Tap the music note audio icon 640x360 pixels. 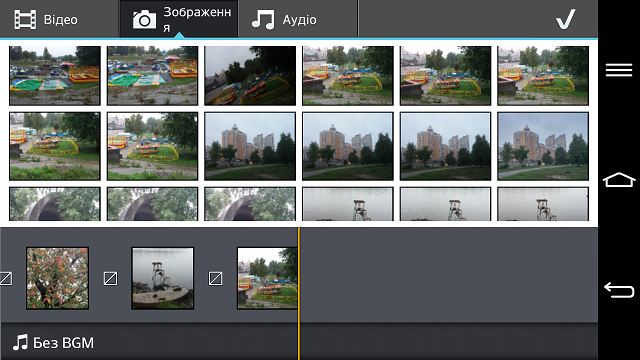[263, 20]
